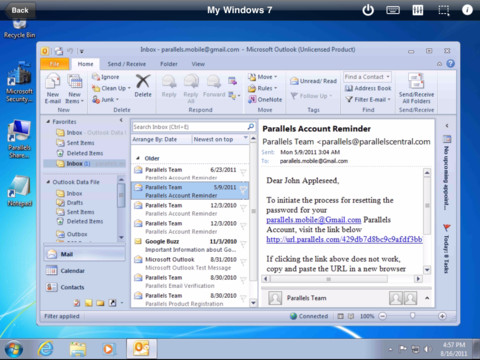Toggle Unread/Read status
The image size is (480, 360).
coord(313,81)
